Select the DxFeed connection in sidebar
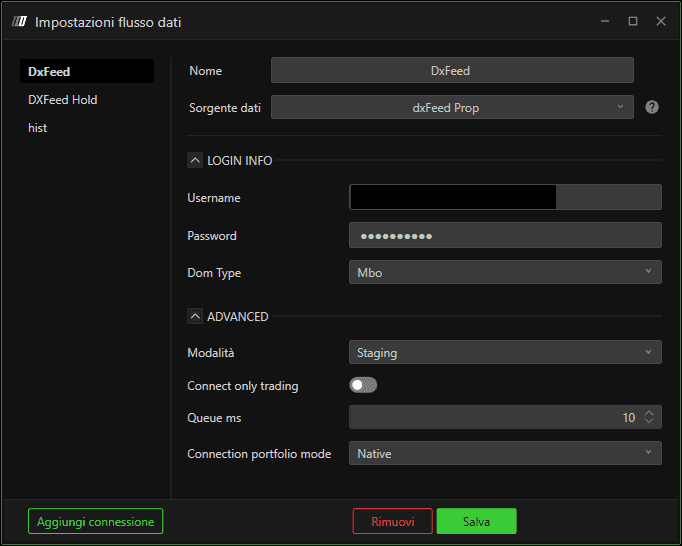The height and width of the screenshot is (546, 682). coord(87,71)
